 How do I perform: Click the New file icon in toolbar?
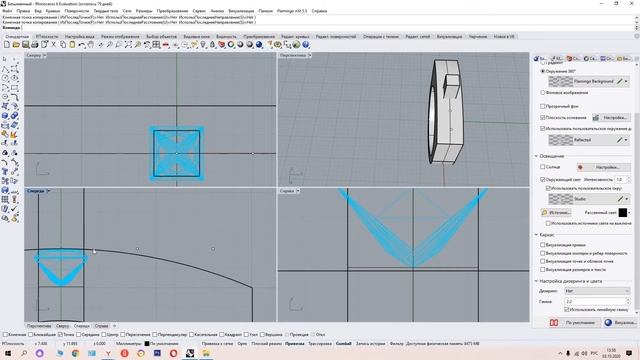(7, 45)
